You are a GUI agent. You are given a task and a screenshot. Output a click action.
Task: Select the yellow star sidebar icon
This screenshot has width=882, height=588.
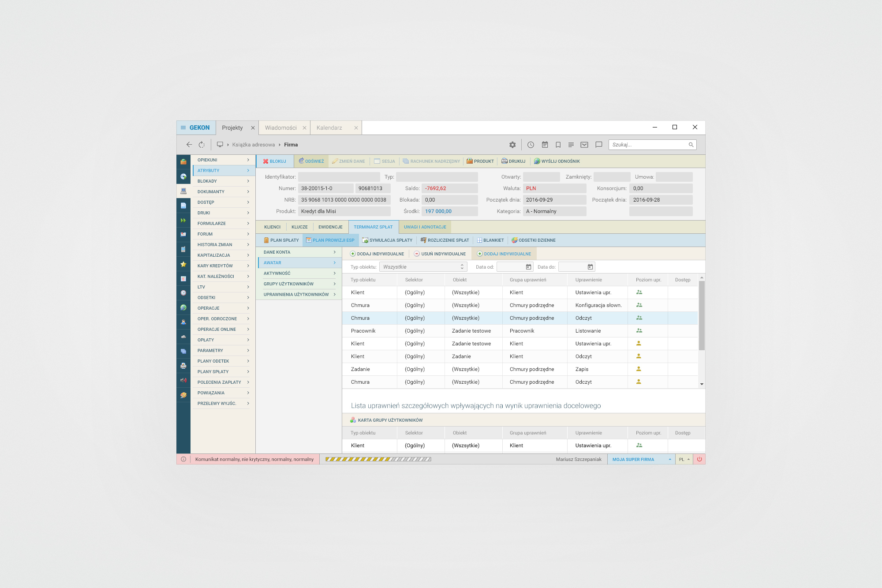pyautogui.click(x=183, y=264)
